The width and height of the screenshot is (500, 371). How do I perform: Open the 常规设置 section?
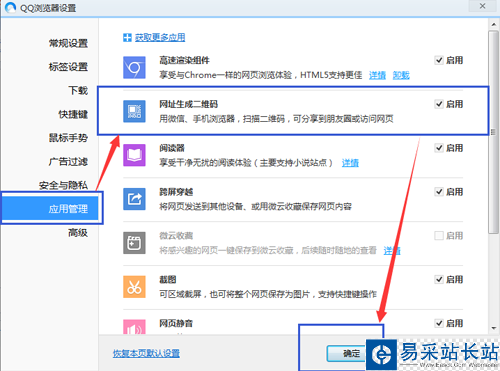point(68,43)
